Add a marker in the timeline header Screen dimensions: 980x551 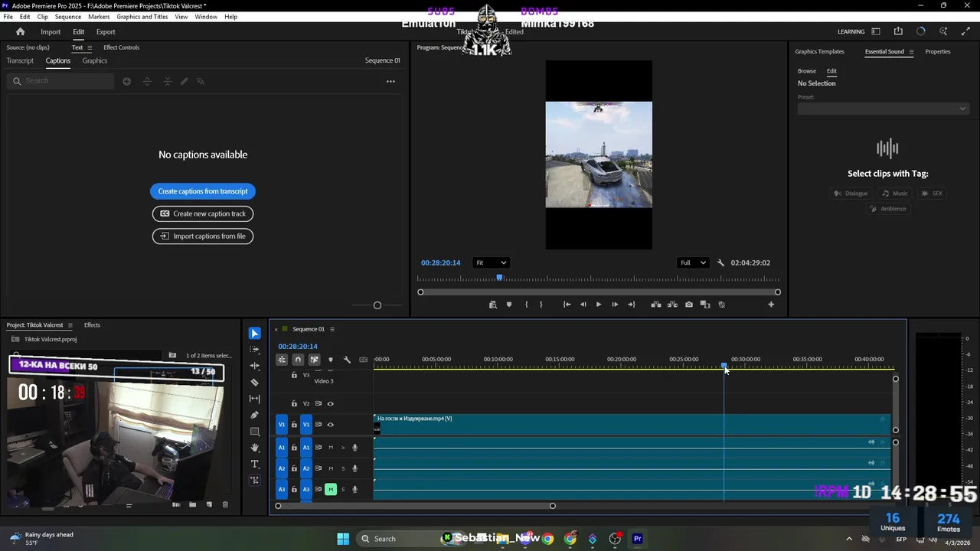(331, 360)
